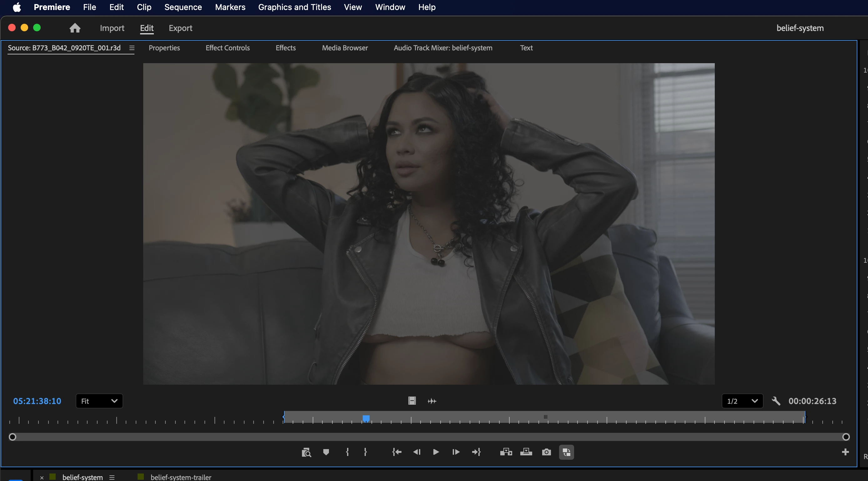Click the blue playhead on the source ruler
This screenshot has height=481, width=868.
coord(366,418)
